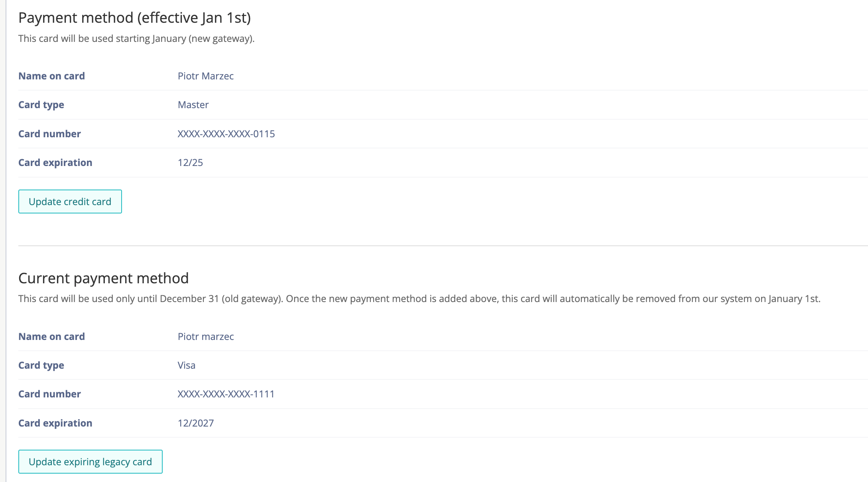The image size is (868, 482).
Task: Select card number ending in 1111
Action: tap(226, 394)
